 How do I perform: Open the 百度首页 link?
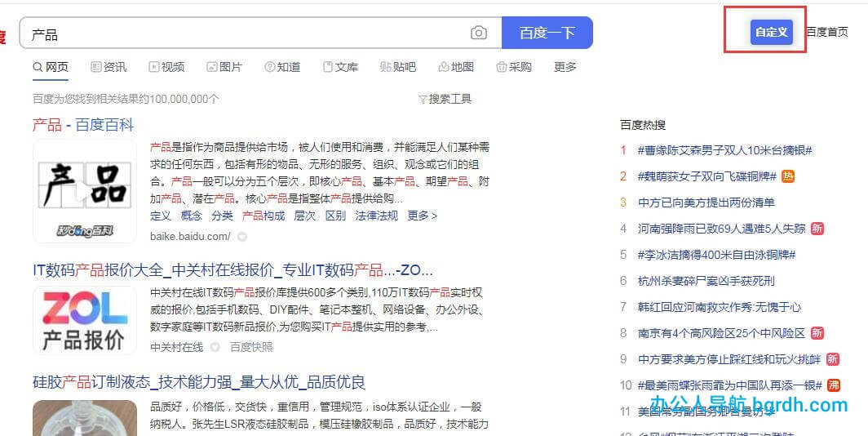(826, 32)
